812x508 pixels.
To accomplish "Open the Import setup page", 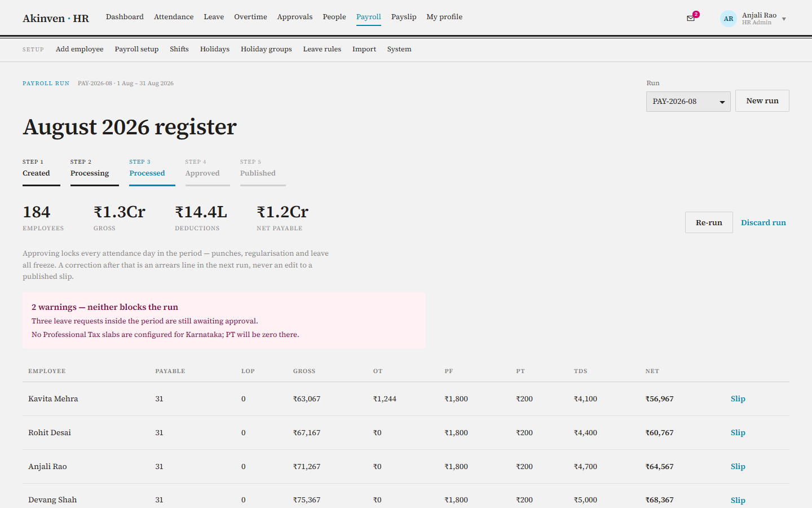I will click(x=364, y=49).
